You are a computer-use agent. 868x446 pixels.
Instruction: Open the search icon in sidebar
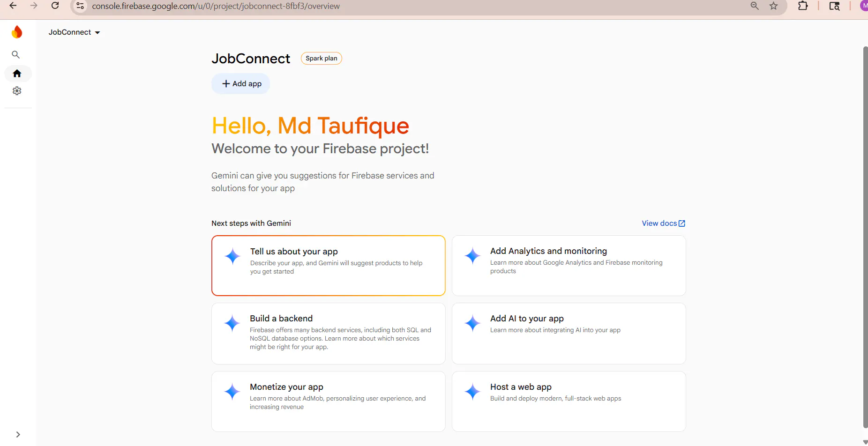pos(15,55)
